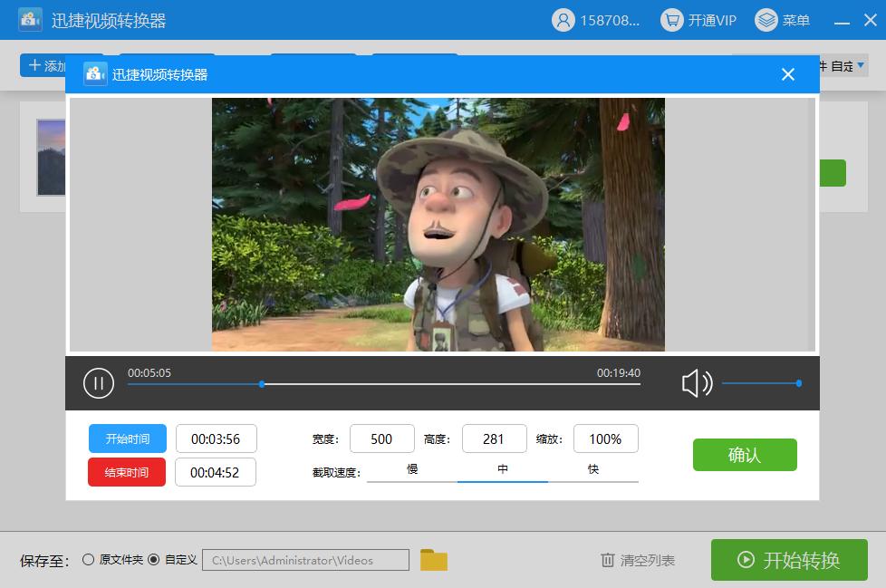
Task: Expand the 自定 dropdown arrow
Action: tap(861, 65)
